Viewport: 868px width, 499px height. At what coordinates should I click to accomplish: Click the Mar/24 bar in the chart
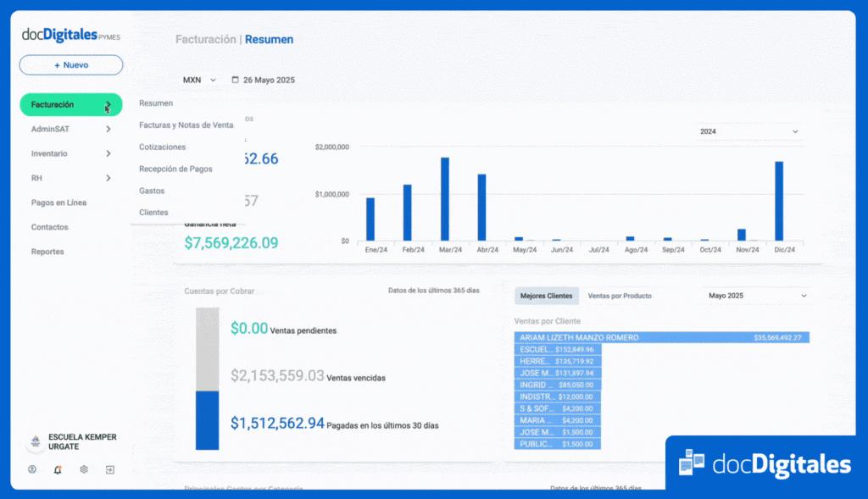[445, 199]
